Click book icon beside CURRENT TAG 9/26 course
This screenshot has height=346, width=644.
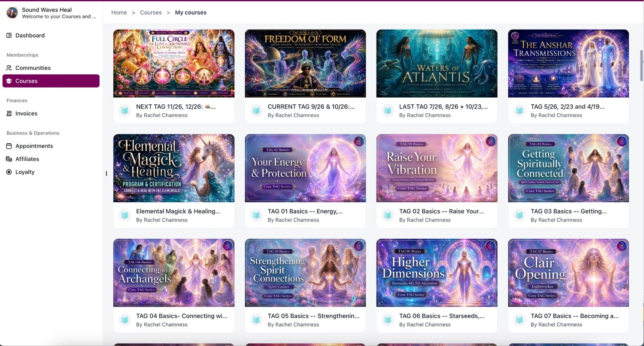click(x=256, y=111)
